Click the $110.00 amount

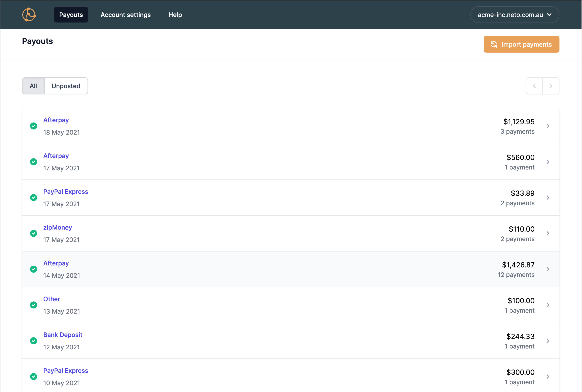(521, 229)
